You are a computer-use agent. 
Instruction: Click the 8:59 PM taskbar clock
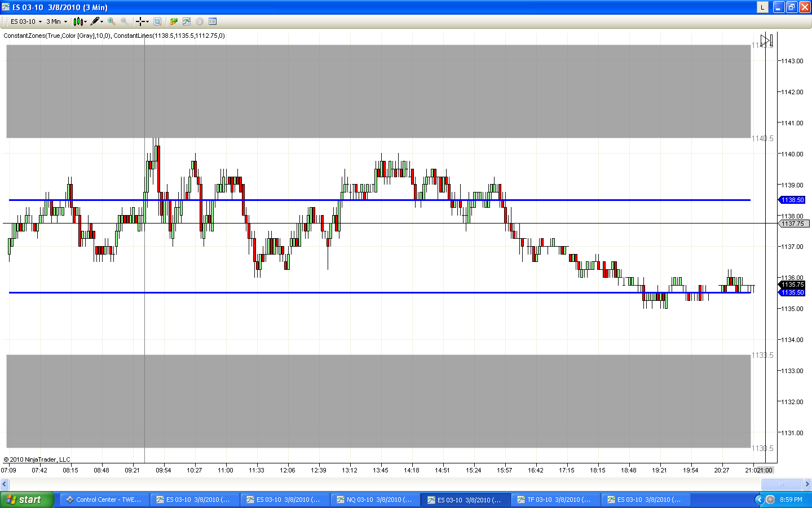[x=791, y=500]
